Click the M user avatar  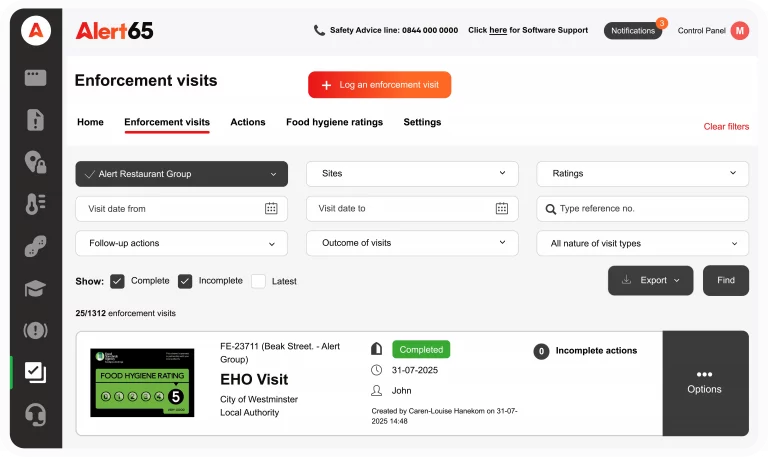pyautogui.click(x=740, y=31)
